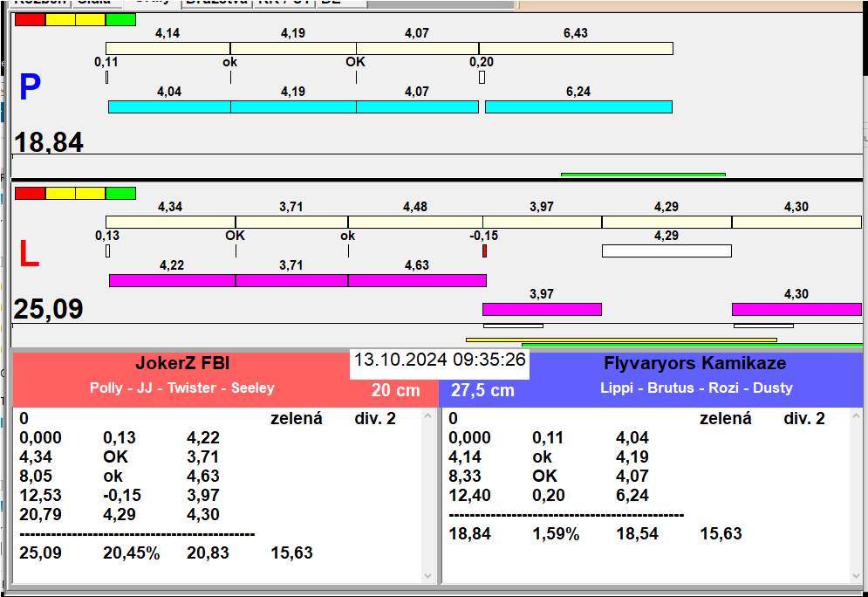
Task: Click the red L lane letter
Action: 29,254
